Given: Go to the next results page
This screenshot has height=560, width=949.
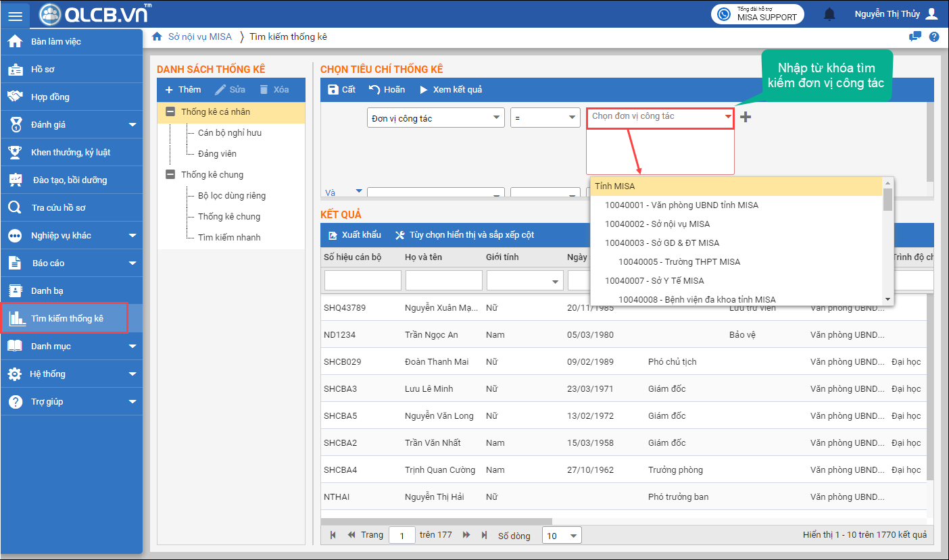Looking at the screenshot, I should tap(466, 535).
